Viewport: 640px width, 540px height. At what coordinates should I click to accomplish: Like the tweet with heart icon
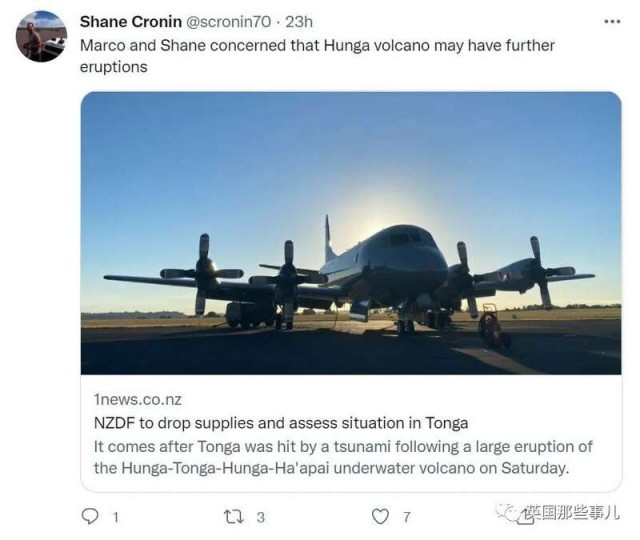pyautogui.click(x=380, y=516)
